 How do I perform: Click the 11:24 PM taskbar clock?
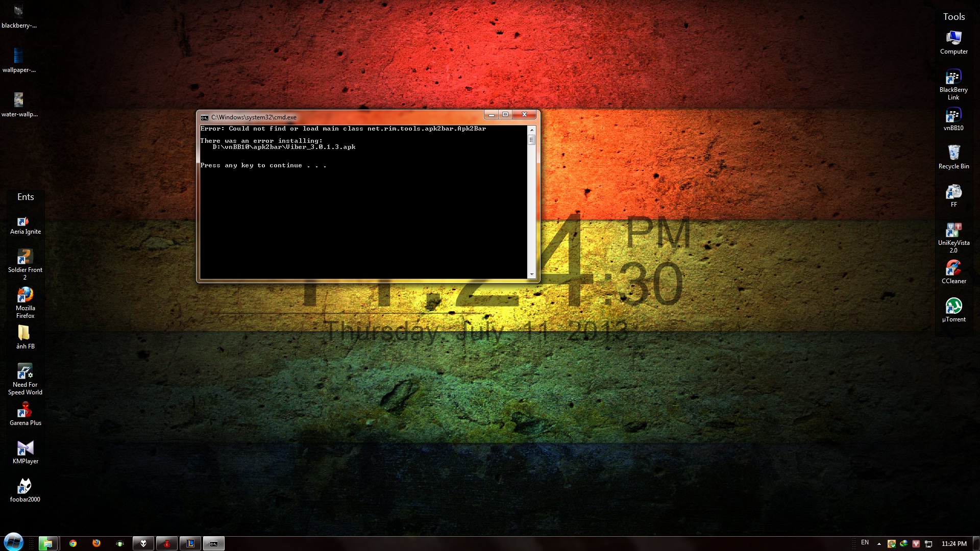[x=953, y=544]
